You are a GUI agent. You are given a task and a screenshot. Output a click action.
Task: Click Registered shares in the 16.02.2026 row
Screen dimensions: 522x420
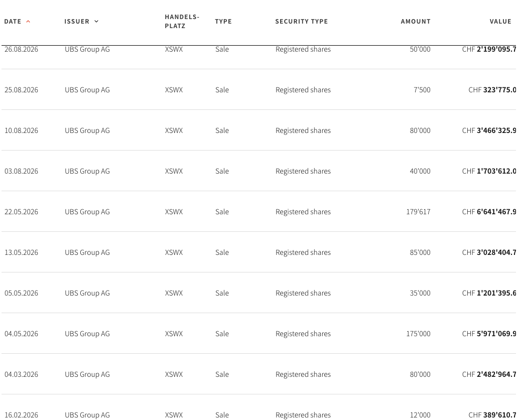[x=303, y=415]
